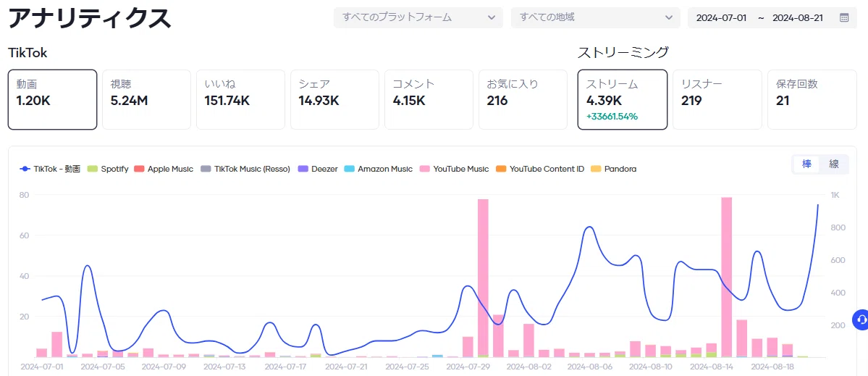Toggle the TikTok Music (Resso) legend entry

[245, 169]
